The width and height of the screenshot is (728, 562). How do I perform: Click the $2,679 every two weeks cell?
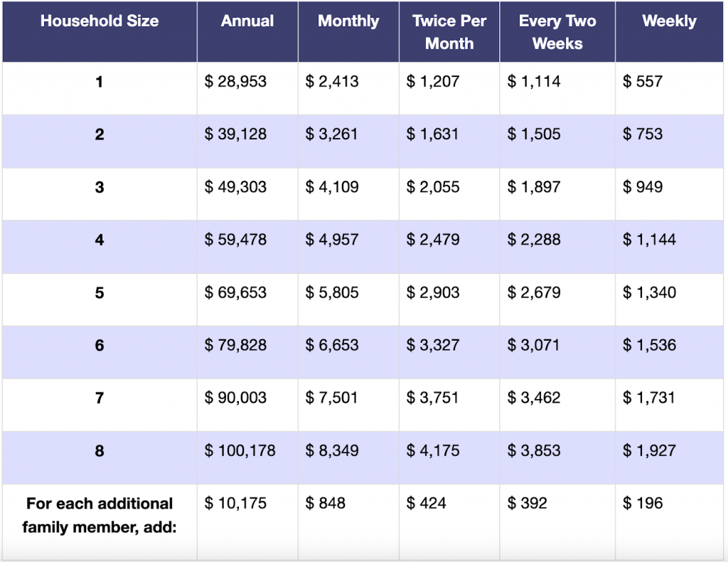click(534, 292)
